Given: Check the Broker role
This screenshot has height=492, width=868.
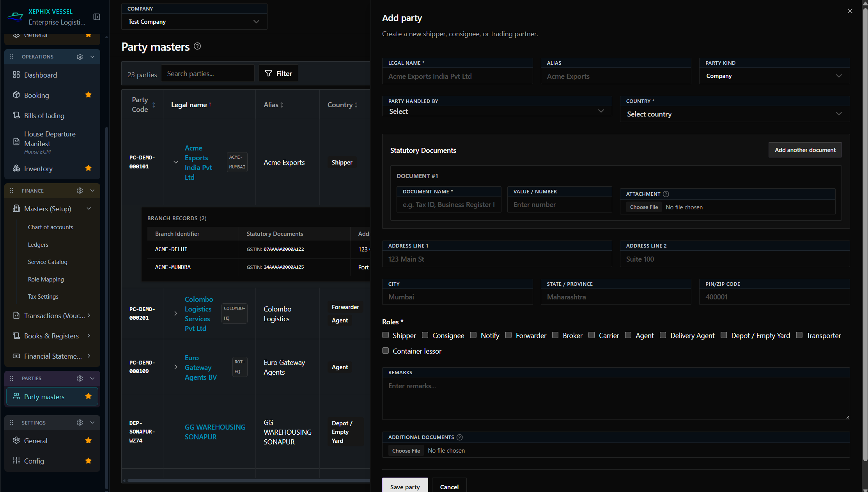Looking at the screenshot, I should 556,335.
